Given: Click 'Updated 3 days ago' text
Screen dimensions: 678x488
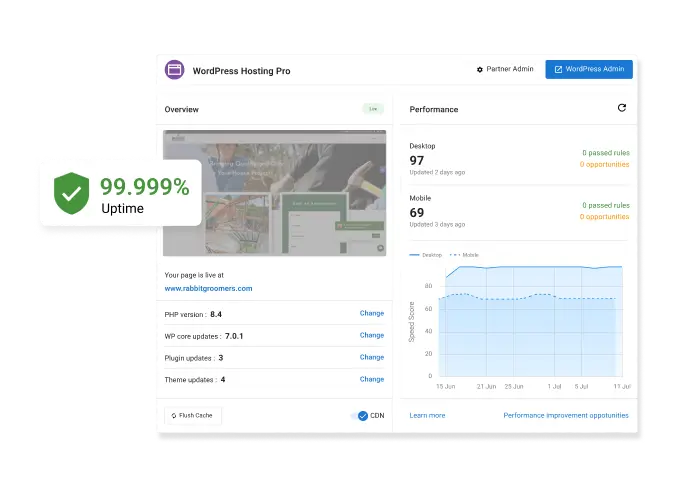Looking at the screenshot, I should 437,225.
